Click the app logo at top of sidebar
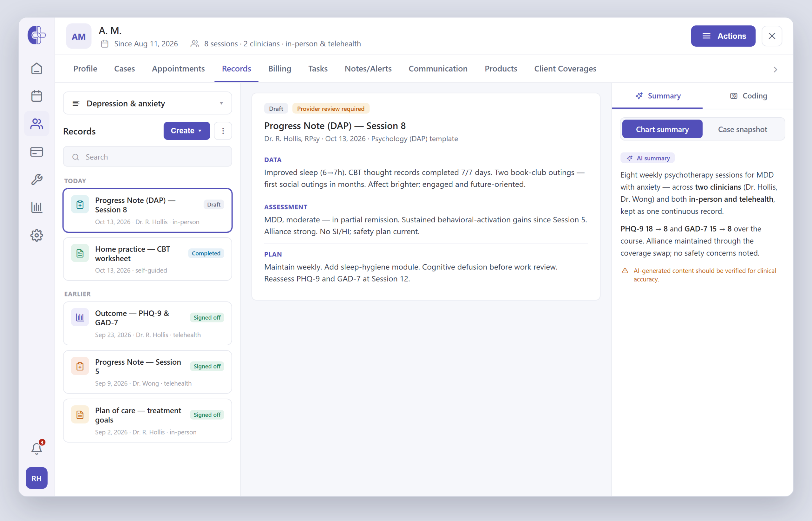 coord(36,35)
